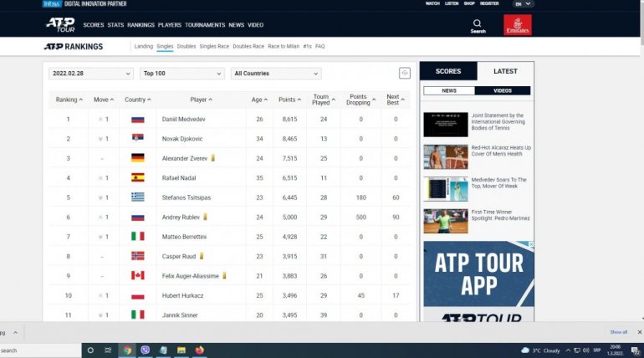Open the TOURNAMENTS navigation link
The image size is (644, 358).
point(205,25)
